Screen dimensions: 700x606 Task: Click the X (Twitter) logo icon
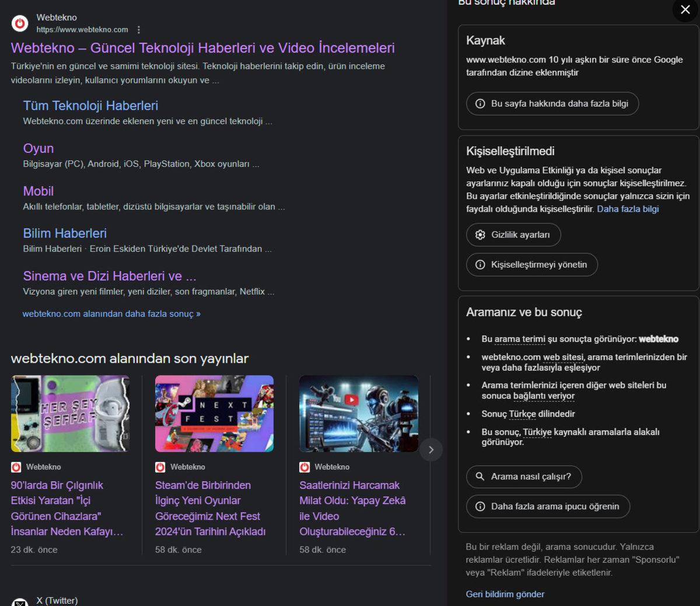click(21, 601)
